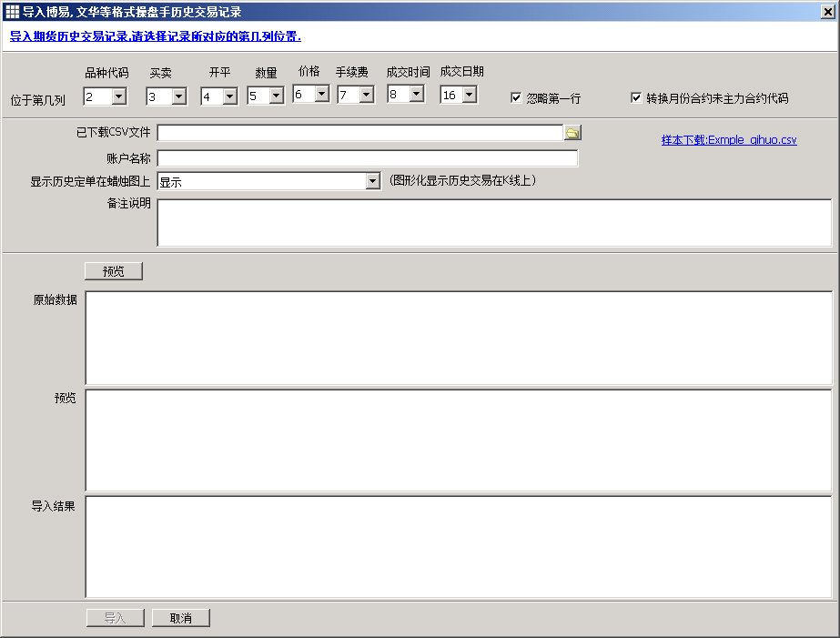Toggle the 转换月份合约未主力合约代码 checkbox

pos(636,97)
